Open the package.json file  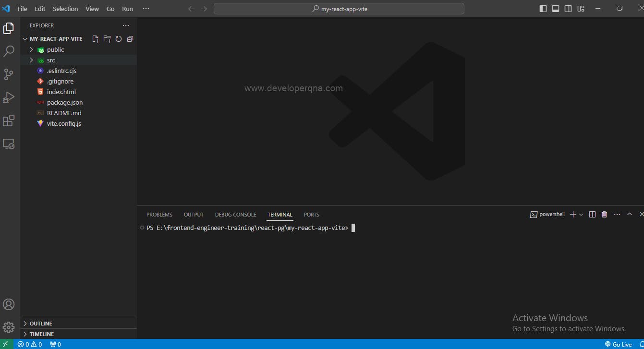78,102
